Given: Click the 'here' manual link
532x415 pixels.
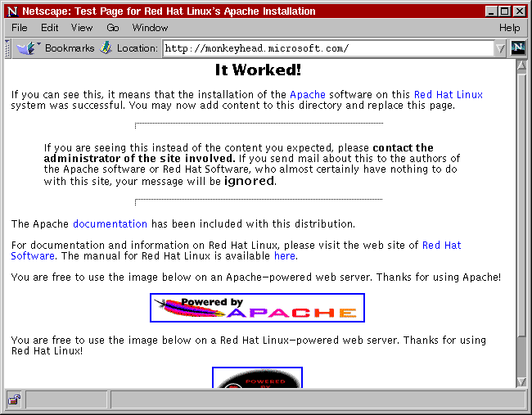Looking at the screenshot, I should (284, 255).
